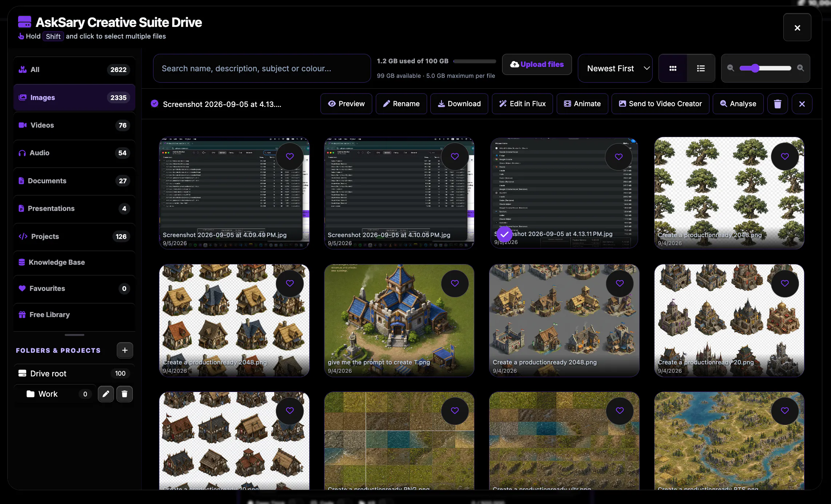Download the selected file
Image resolution: width=831 pixels, height=504 pixels.
[x=459, y=104]
